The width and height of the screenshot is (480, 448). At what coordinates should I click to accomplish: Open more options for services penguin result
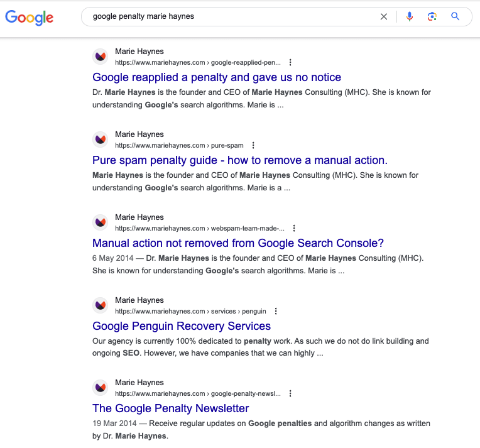[x=276, y=311]
